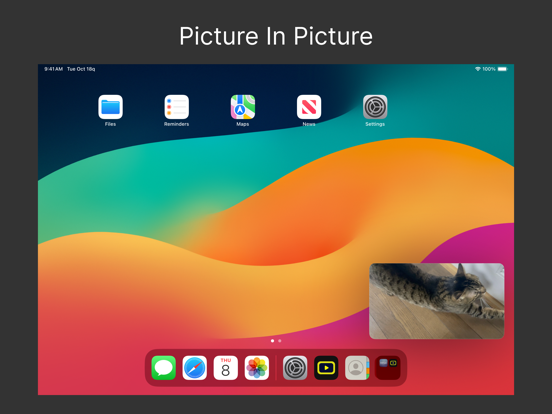552x414 pixels.
Task: Go to the second home screen page dot
Action: coord(280,341)
